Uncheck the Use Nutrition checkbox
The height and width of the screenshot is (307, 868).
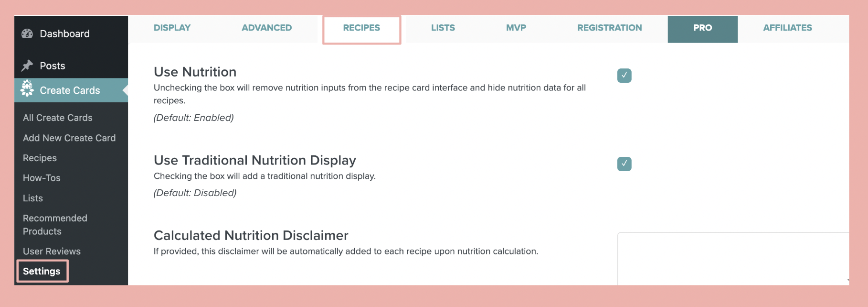tap(624, 76)
